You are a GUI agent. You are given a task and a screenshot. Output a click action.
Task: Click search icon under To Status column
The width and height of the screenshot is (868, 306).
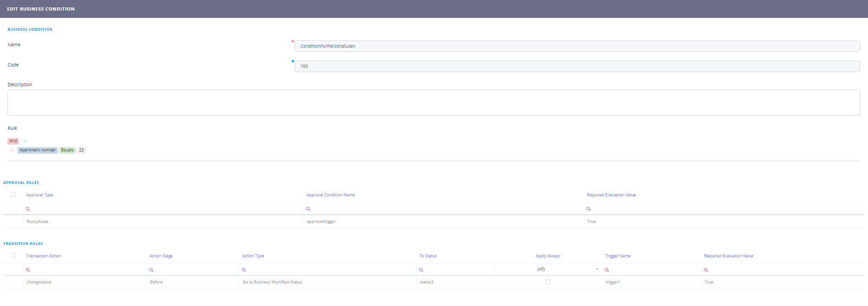421,270
